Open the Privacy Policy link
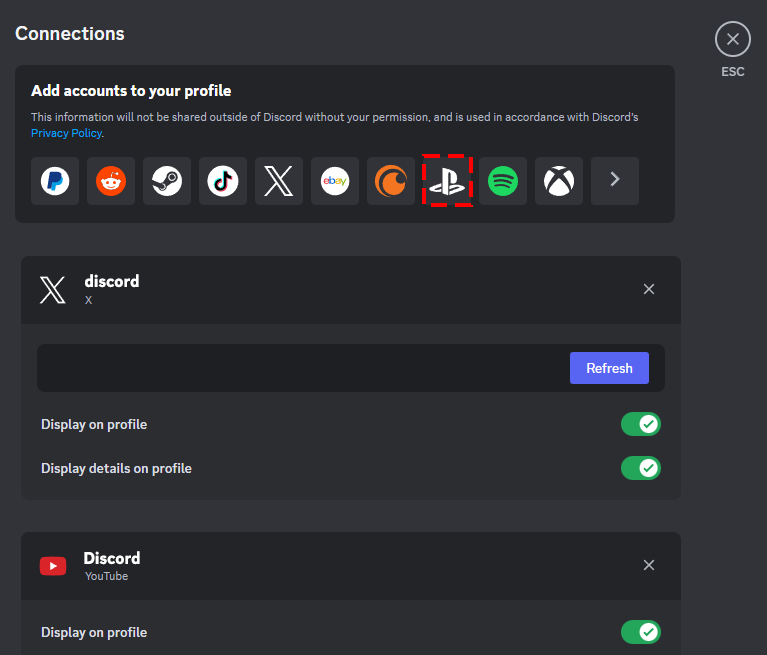 click(x=66, y=133)
